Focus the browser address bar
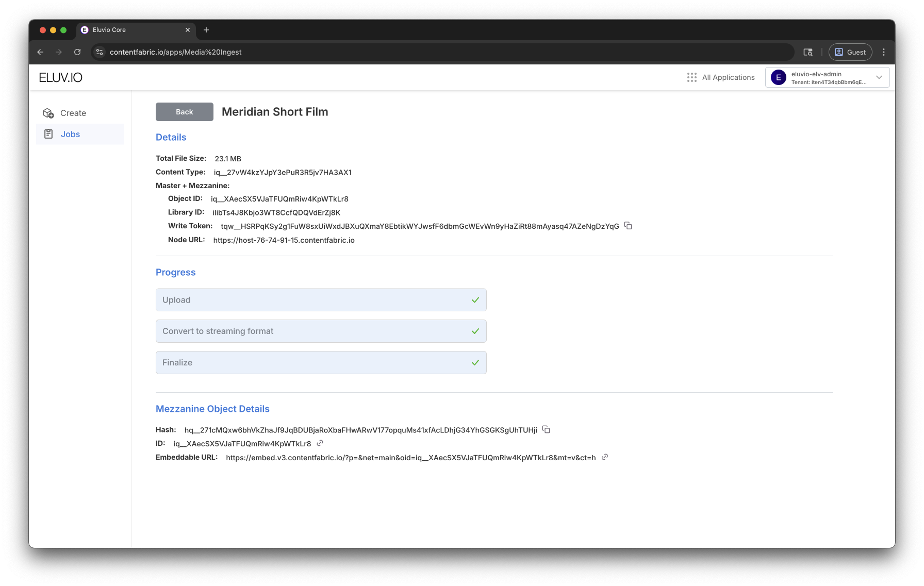The height and width of the screenshot is (586, 924). click(443, 52)
